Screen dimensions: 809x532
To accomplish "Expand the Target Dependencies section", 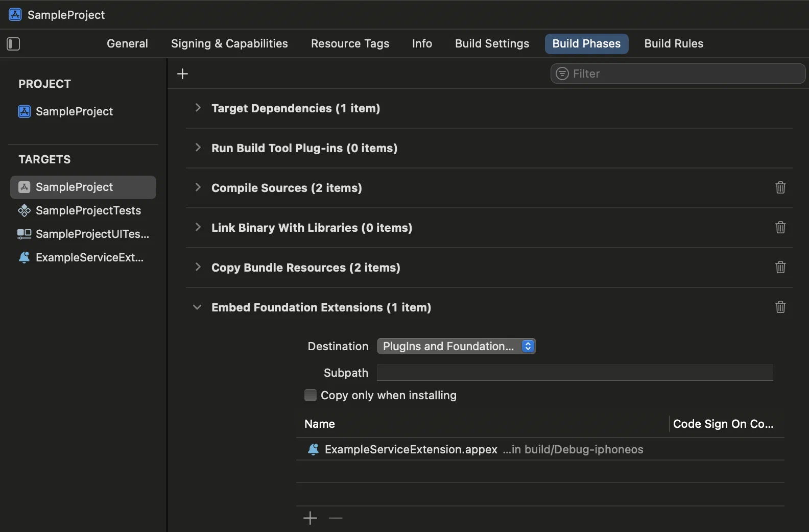I will pyautogui.click(x=198, y=108).
